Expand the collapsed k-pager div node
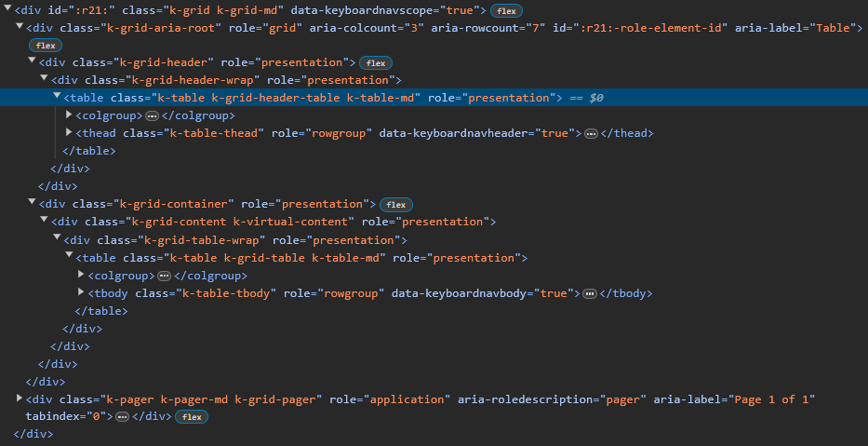The height and width of the screenshot is (446, 868). [x=20, y=399]
